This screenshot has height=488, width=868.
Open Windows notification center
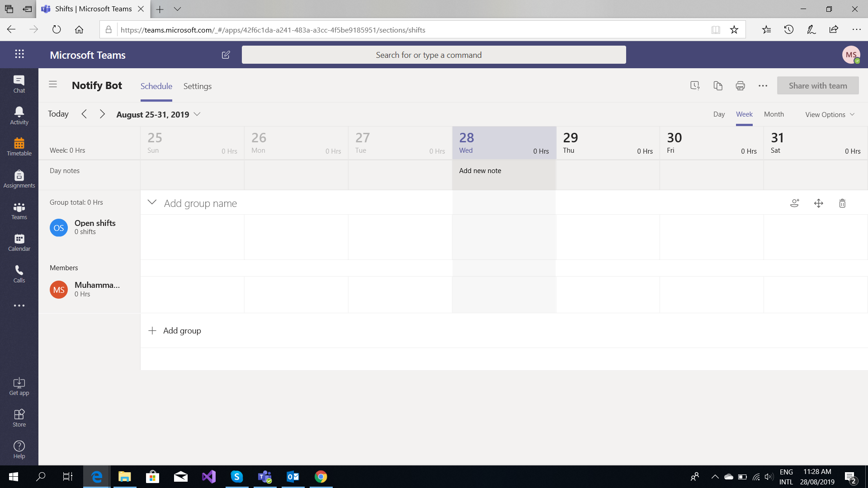pos(850,477)
